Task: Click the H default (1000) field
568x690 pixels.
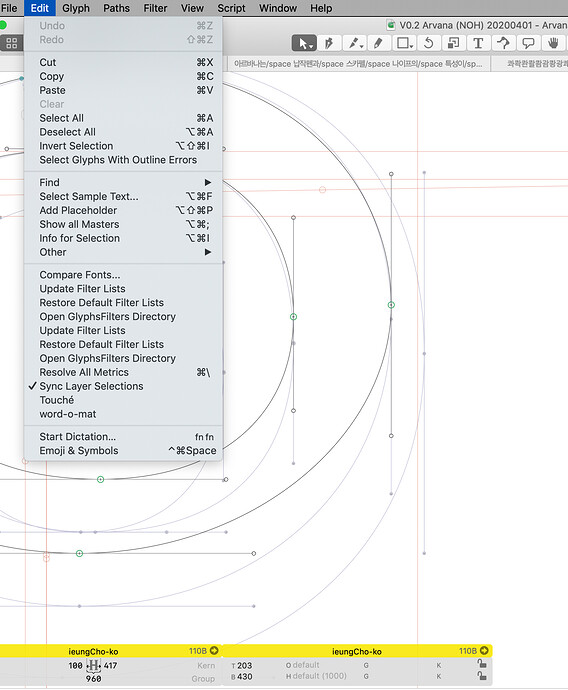Action: pos(316,676)
